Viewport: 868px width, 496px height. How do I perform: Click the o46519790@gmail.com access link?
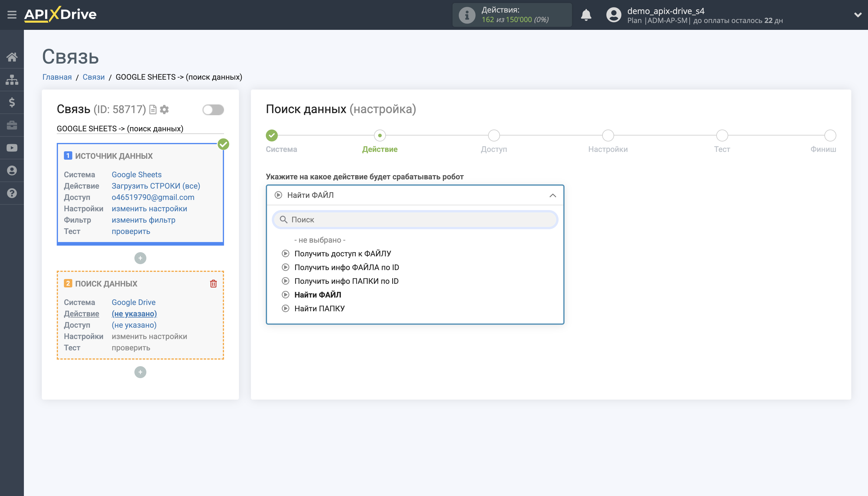[153, 197]
